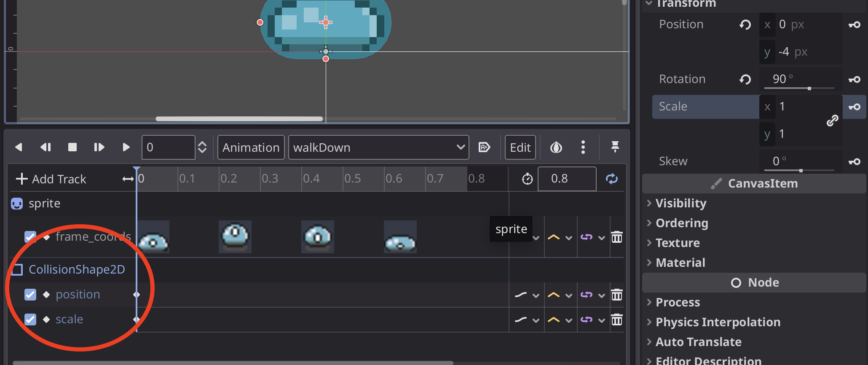The width and height of the screenshot is (868, 365).
Task: Play the animation forward
Action: pyautogui.click(x=126, y=147)
